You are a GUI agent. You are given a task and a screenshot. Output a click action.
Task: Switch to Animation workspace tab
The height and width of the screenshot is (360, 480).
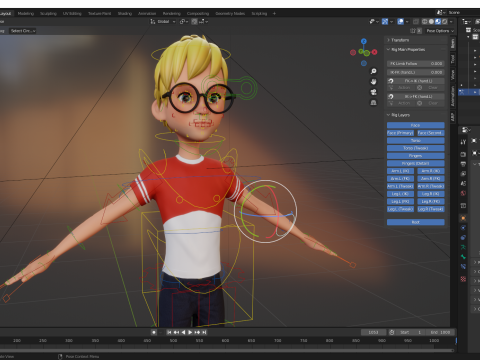tap(147, 14)
